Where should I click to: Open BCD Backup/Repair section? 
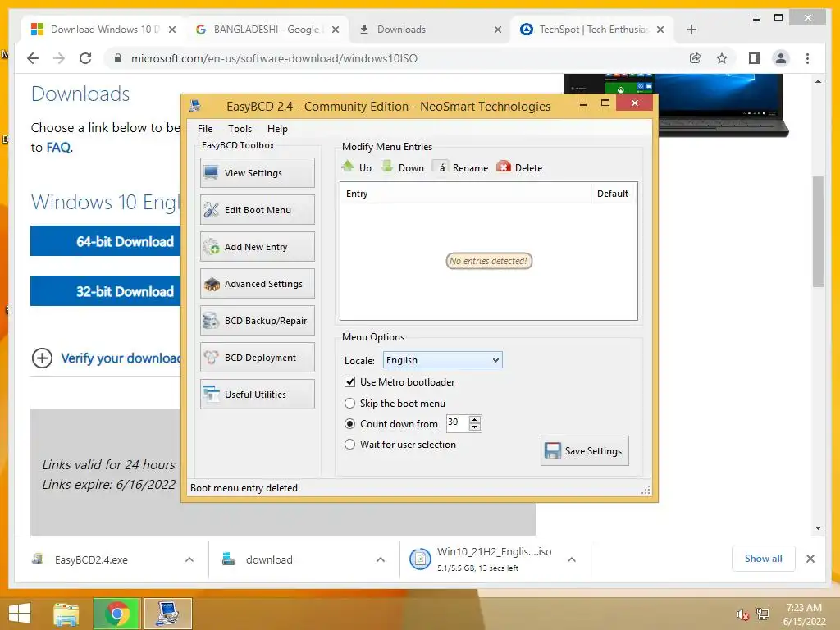[x=257, y=321]
